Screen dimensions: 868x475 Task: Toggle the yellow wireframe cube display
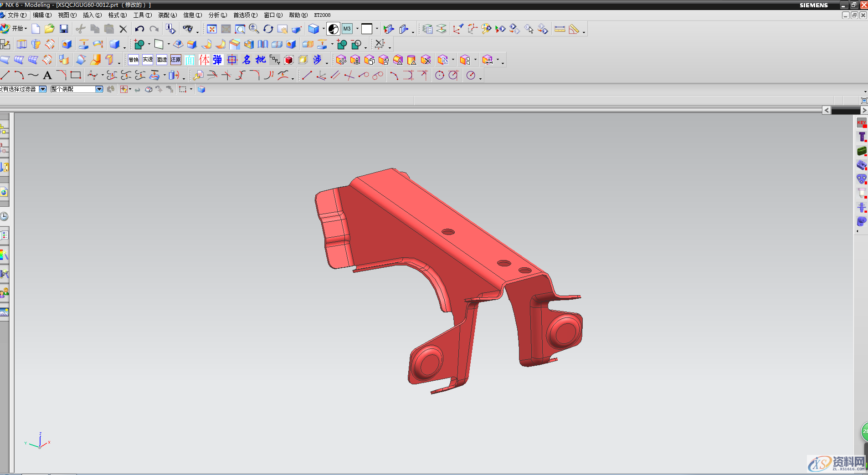[303, 60]
